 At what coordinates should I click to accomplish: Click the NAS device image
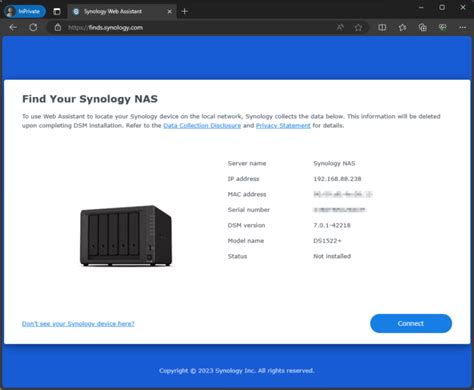[x=126, y=236]
